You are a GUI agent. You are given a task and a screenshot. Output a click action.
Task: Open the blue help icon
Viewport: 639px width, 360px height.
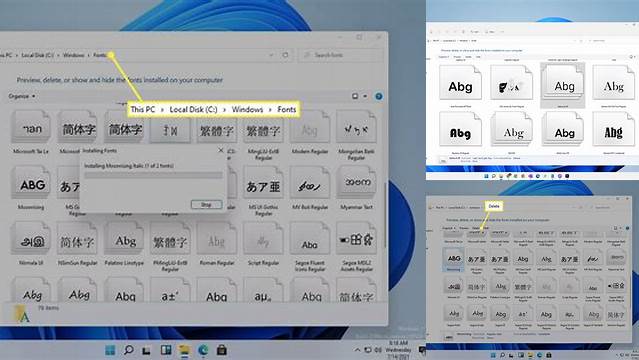point(379,97)
